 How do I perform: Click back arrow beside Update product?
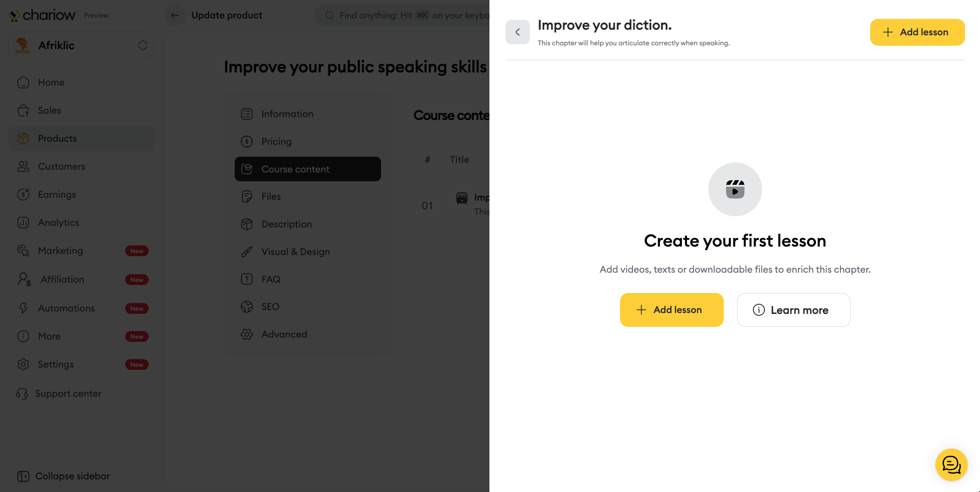[x=175, y=15]
